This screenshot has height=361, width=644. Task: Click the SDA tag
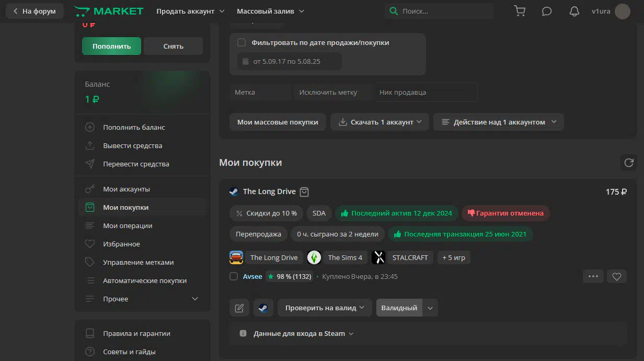319,213
